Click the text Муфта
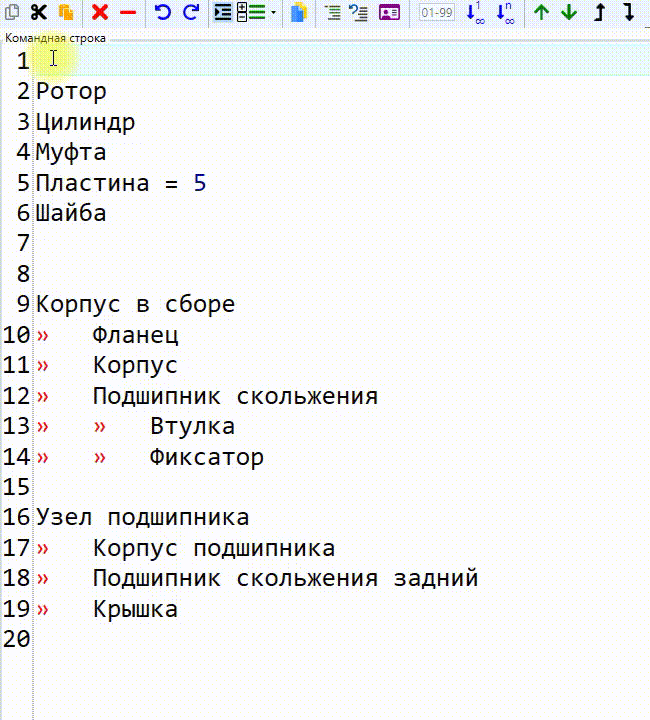Screen dimensions: 650x720 coord(71,152)
